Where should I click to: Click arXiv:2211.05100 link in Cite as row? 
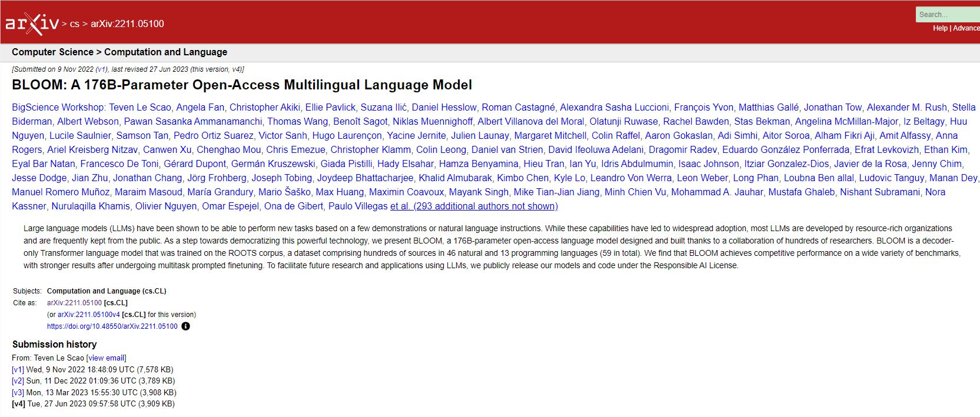coord(74,303)
